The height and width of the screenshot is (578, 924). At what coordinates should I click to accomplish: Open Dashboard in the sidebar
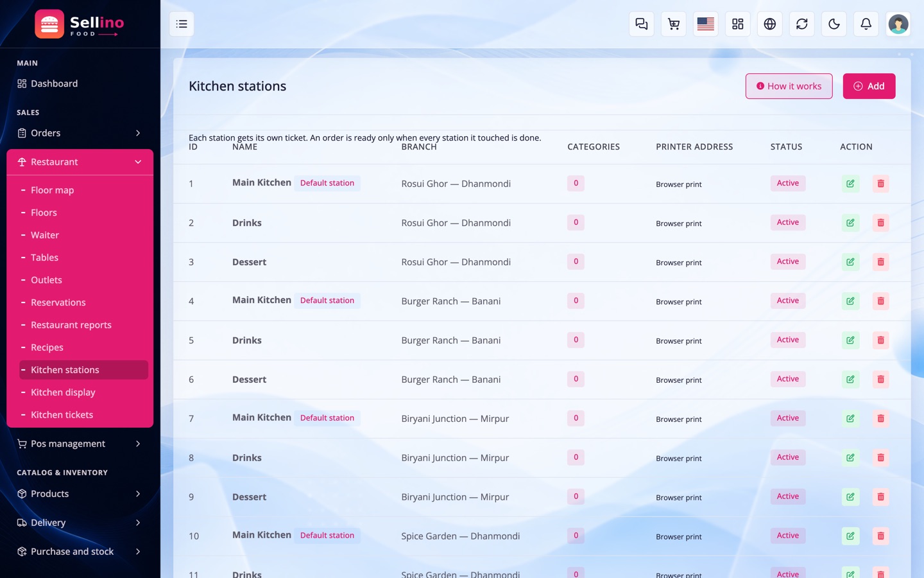tap(80, 83)
